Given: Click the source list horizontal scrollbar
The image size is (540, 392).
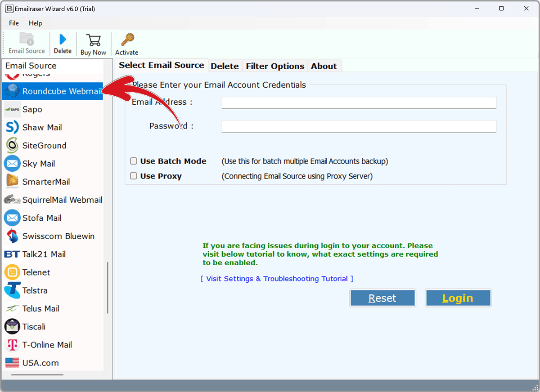Looking at the screenshot, I should [37, 375].
